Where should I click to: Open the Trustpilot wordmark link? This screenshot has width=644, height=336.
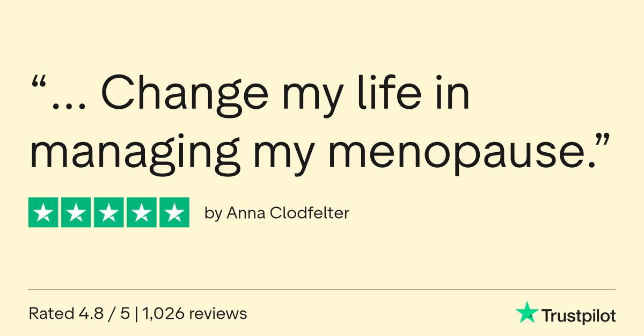click(579, 316)
